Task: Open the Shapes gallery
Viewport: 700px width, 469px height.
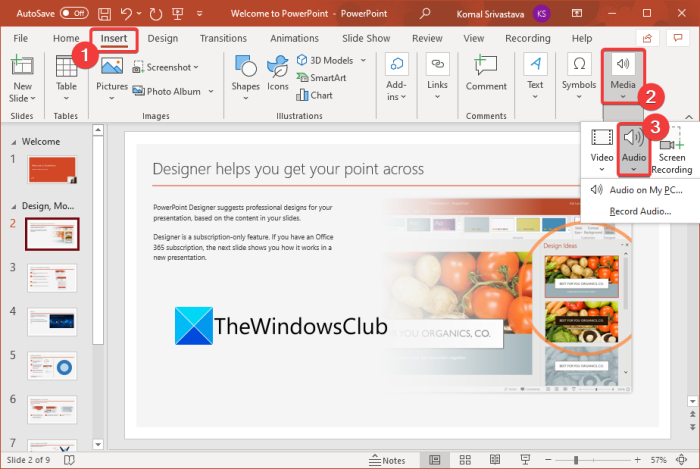Action: click(246, 77)
